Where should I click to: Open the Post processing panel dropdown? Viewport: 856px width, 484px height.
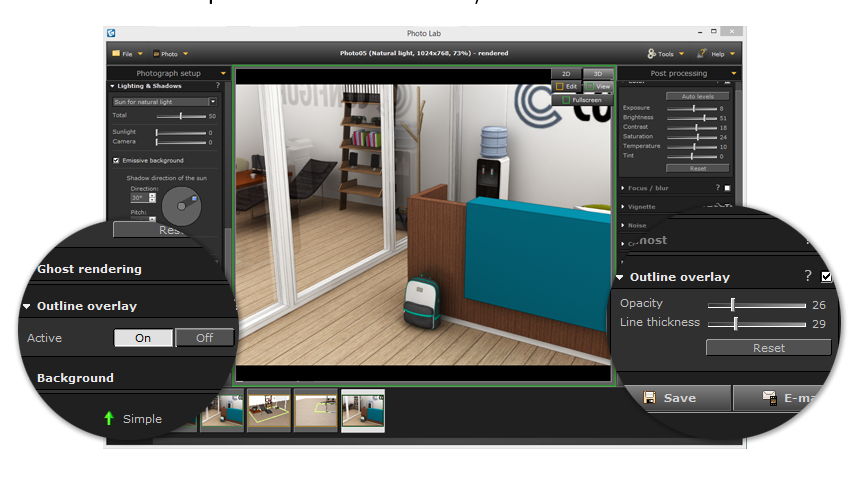734,73
